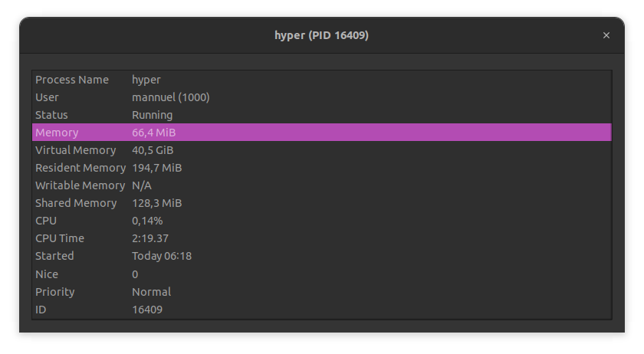
Task: Click the '40,5 GiB' value
Action: 153,150
